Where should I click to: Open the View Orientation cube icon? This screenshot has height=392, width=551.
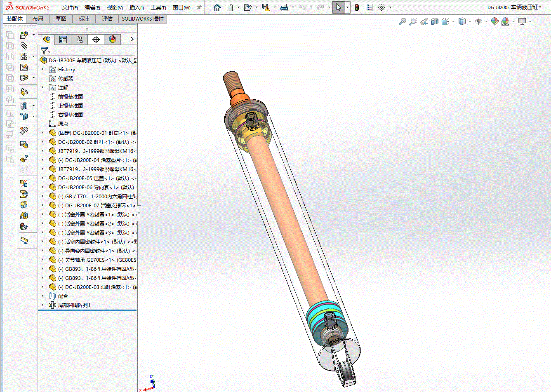(445, 21)
